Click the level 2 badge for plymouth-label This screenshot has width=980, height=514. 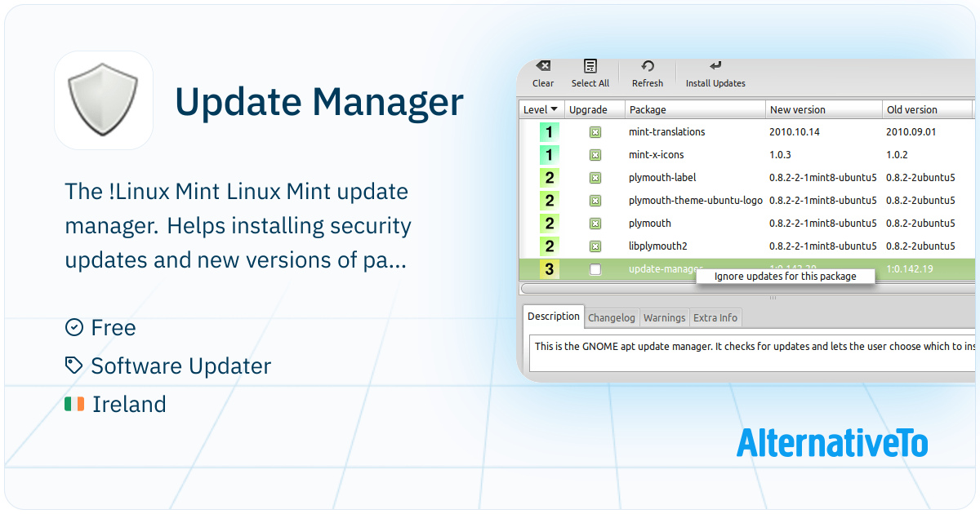[549, 178]
